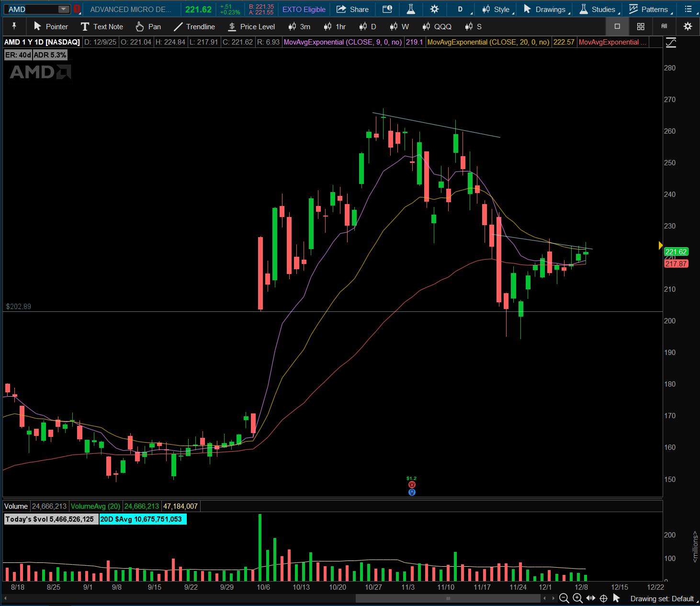Toggle the pin icon on the drawing toolbar
Viewport: 700px width, 606px height.
(x=14, y=26)
